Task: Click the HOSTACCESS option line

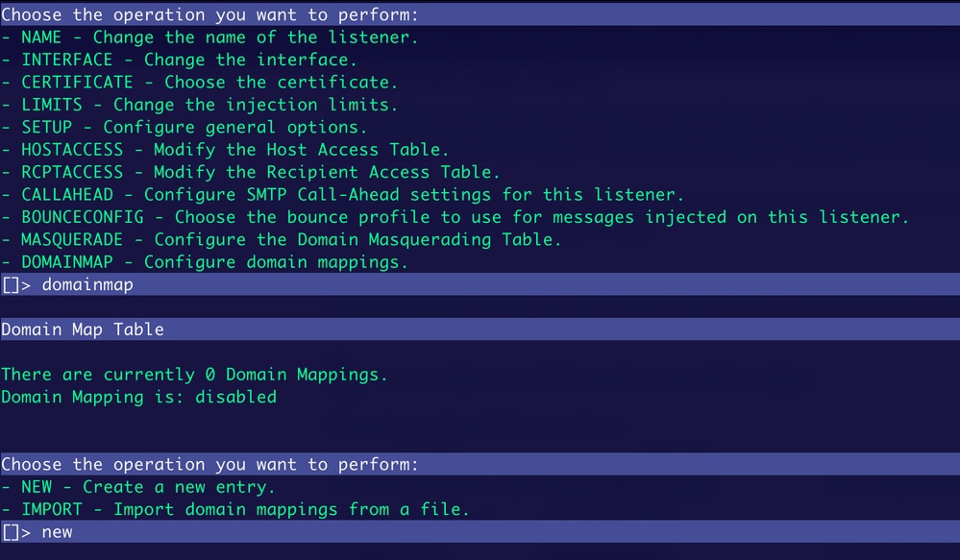Action: 225,150
